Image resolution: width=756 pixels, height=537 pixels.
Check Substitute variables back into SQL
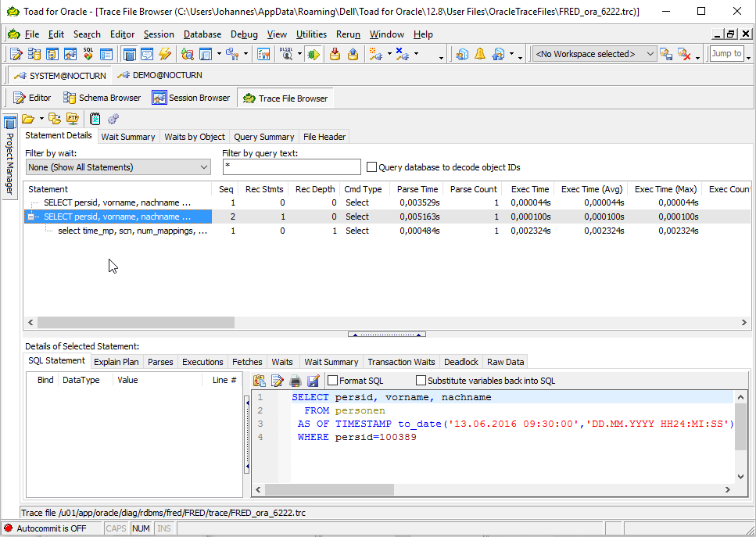click(x=421, y=381)
